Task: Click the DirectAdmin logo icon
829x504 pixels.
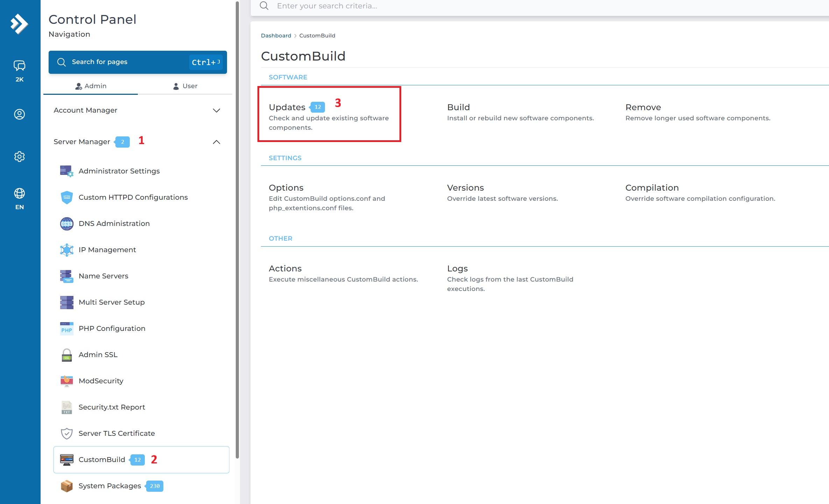Action: click(x=19, y=24)
